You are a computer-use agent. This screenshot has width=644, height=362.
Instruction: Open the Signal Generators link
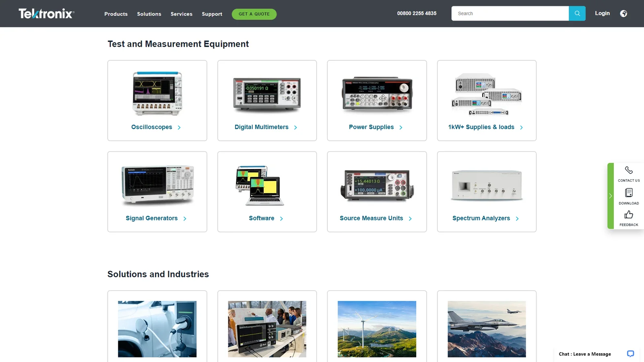coord(152,218)
